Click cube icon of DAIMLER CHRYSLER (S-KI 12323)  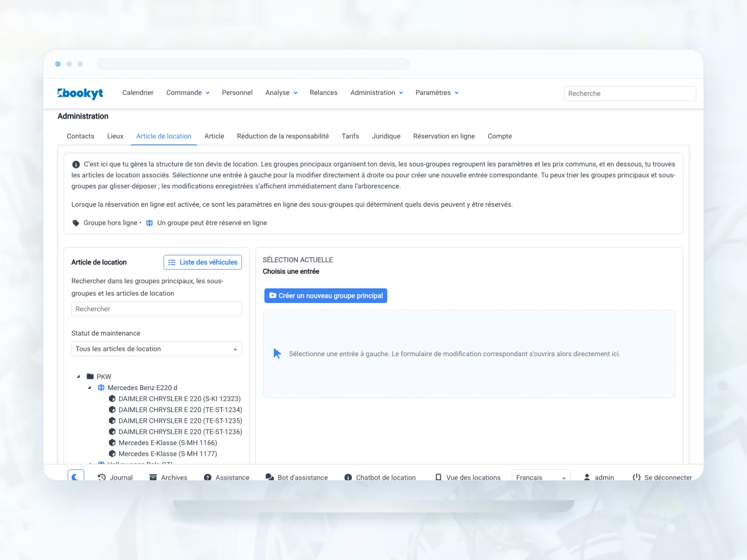click(x=112, y=399)
